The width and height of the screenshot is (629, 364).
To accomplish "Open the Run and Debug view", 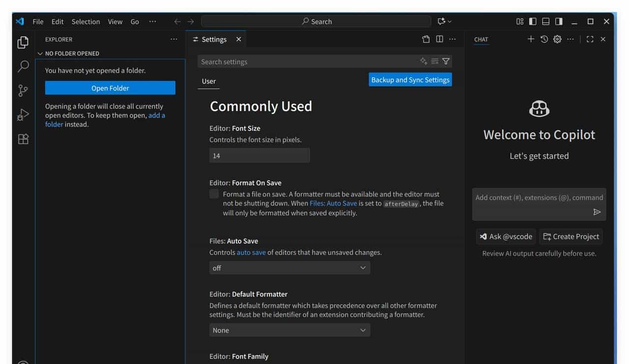I will (23, 115).
